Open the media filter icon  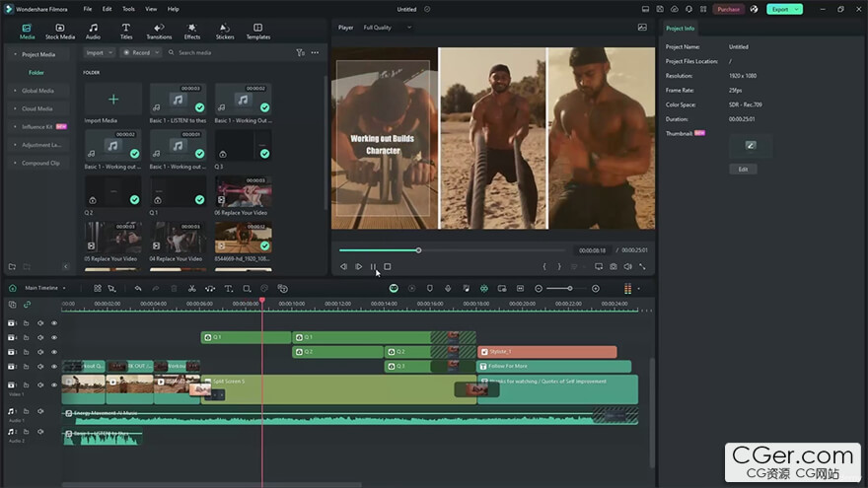coord(300,52)
